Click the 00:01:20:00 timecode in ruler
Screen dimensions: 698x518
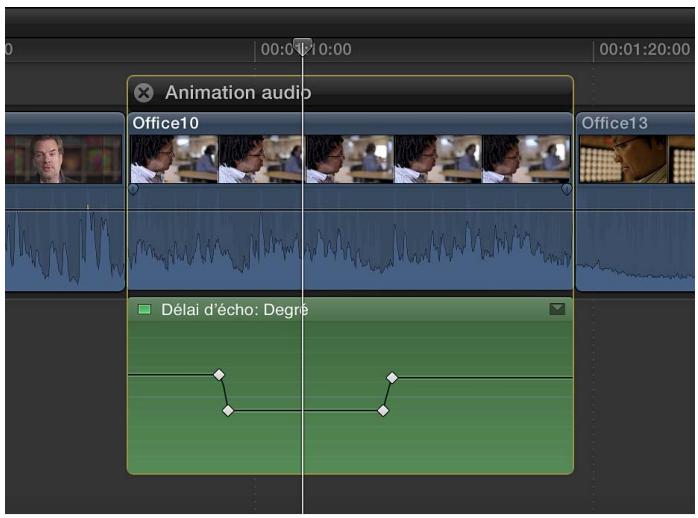click(x=645, y=49)
